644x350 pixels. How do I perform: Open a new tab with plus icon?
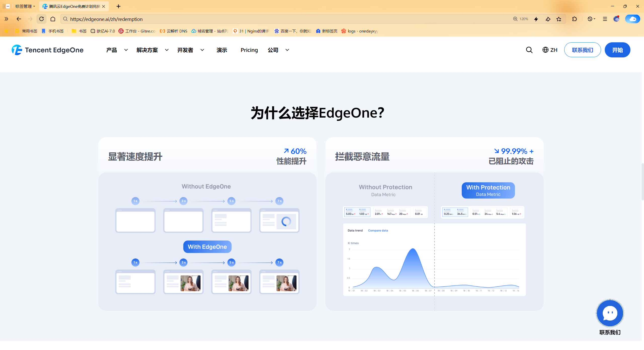pos(118,6)
